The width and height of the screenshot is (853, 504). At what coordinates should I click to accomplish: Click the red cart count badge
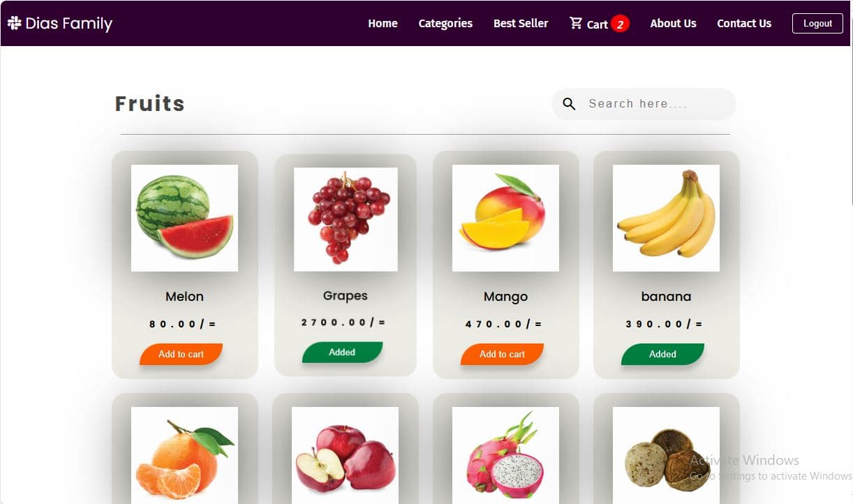click(620, 24)
